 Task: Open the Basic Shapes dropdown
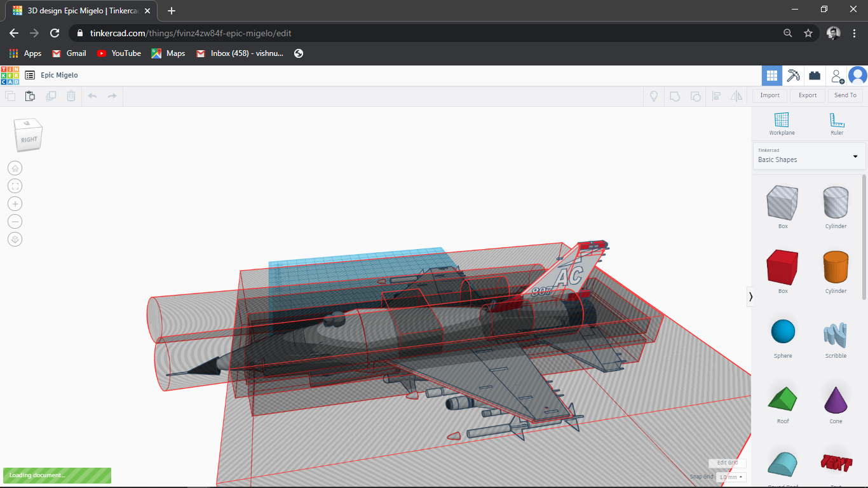tap(808, 156)
